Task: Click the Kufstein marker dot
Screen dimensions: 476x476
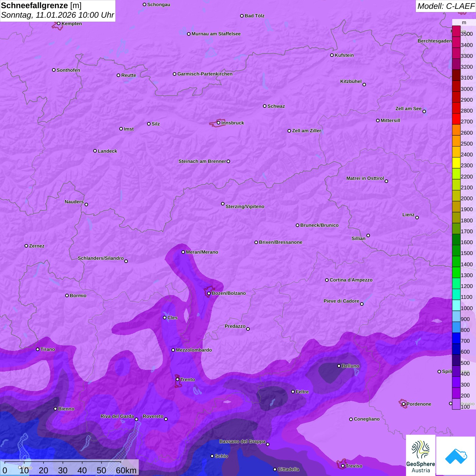Action: coord(332,55)
